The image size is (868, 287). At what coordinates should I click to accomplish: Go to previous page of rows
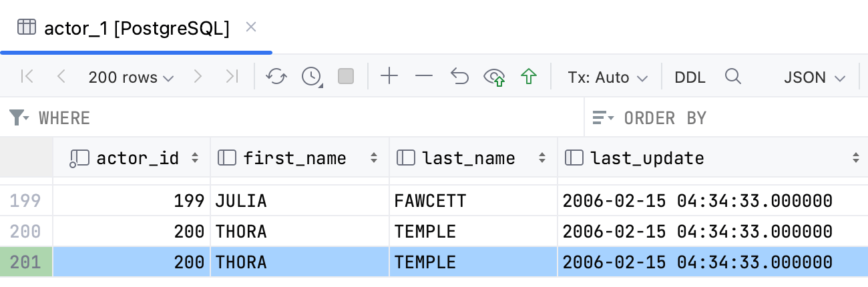click(61, 77)
